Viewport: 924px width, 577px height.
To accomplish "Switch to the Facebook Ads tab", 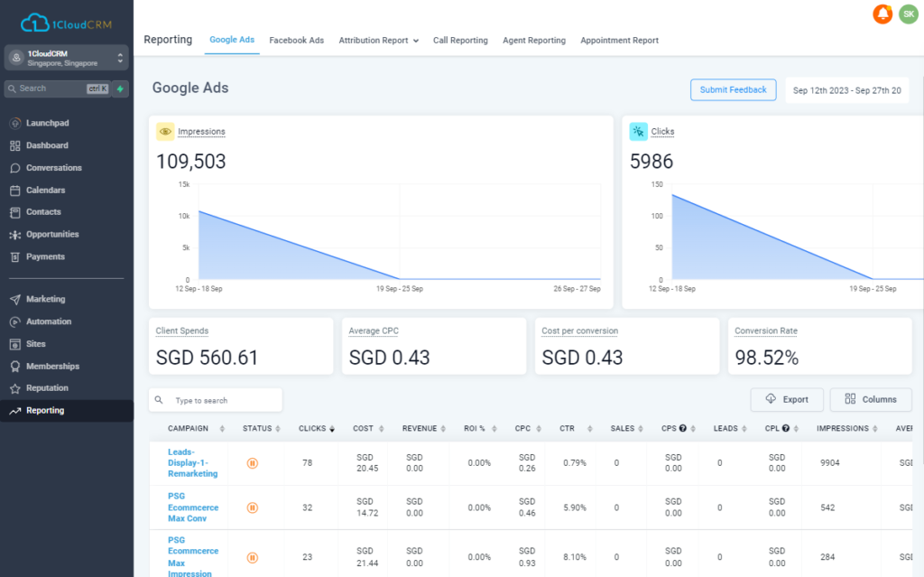I will pyautogui.click(x=296, y=40).
